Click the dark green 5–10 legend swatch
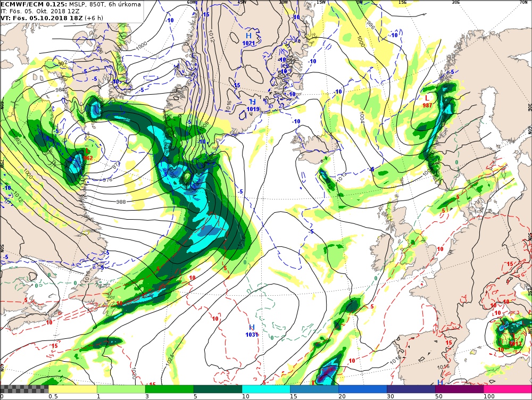This screenshot has width=532, height=400. (x=218, y=389)
